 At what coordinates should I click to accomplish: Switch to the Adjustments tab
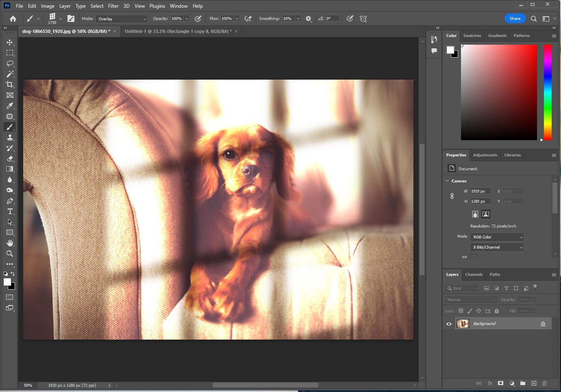click(485, 155)
